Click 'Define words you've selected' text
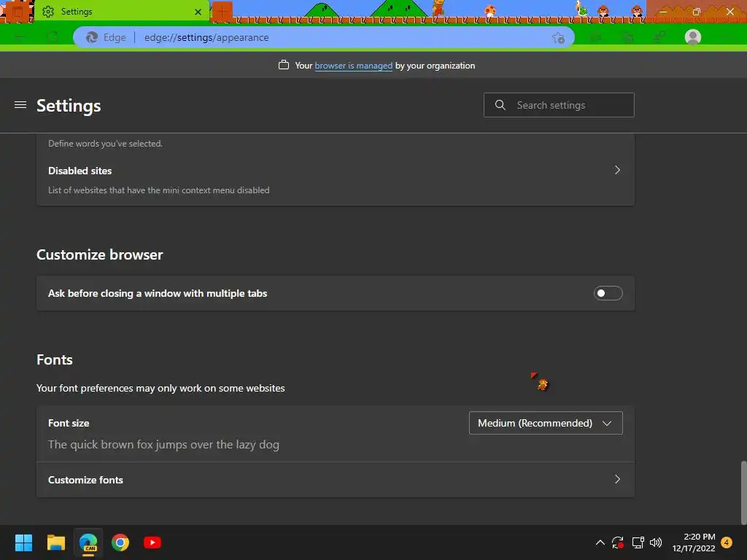747x560 pixels. (105, 144)
